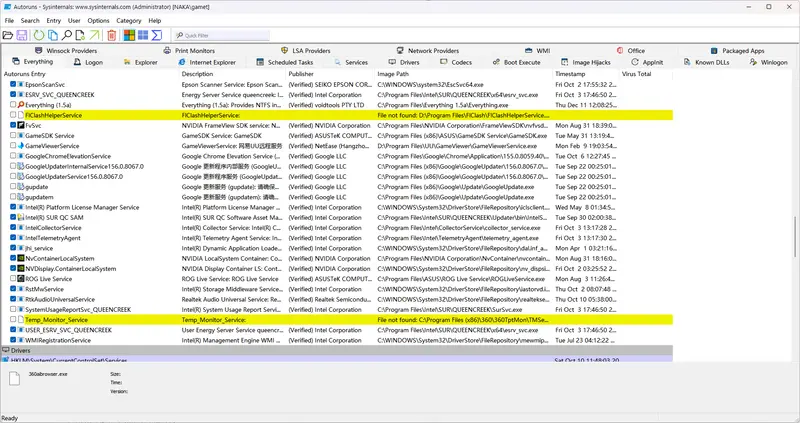Click into the Quick Filter field

(x=221, y=35)
